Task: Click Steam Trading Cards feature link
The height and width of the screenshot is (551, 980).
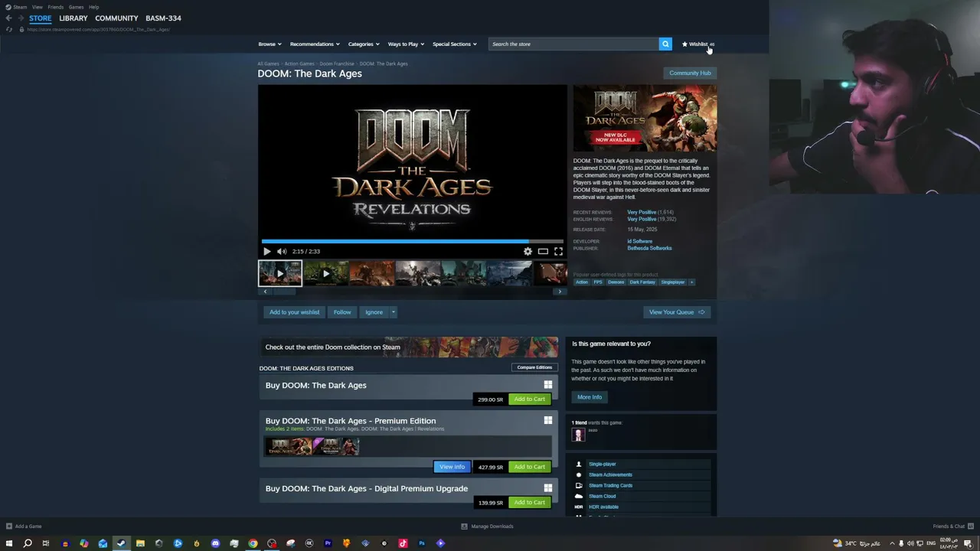Action: (x=610, y=485)
